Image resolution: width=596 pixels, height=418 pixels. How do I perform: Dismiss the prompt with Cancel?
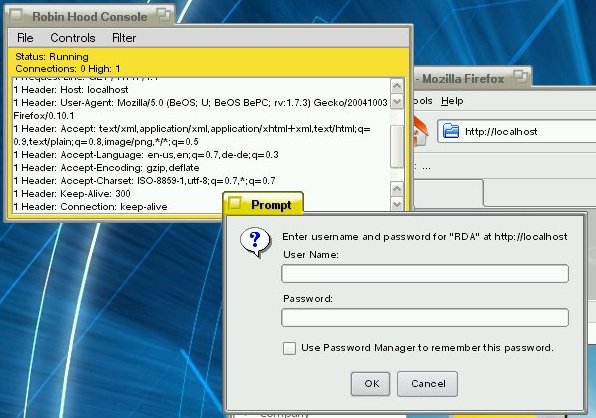tap(428, 383)
